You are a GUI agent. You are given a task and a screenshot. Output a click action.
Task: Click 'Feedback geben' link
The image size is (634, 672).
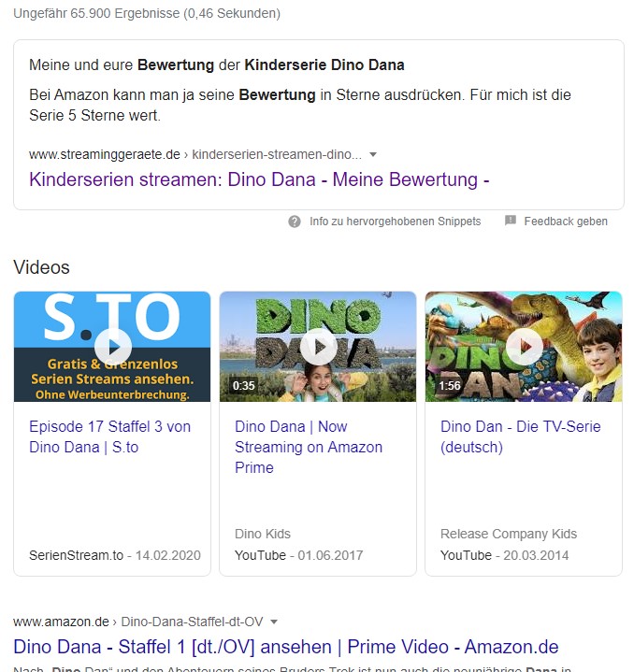click(x=566, y=222)
